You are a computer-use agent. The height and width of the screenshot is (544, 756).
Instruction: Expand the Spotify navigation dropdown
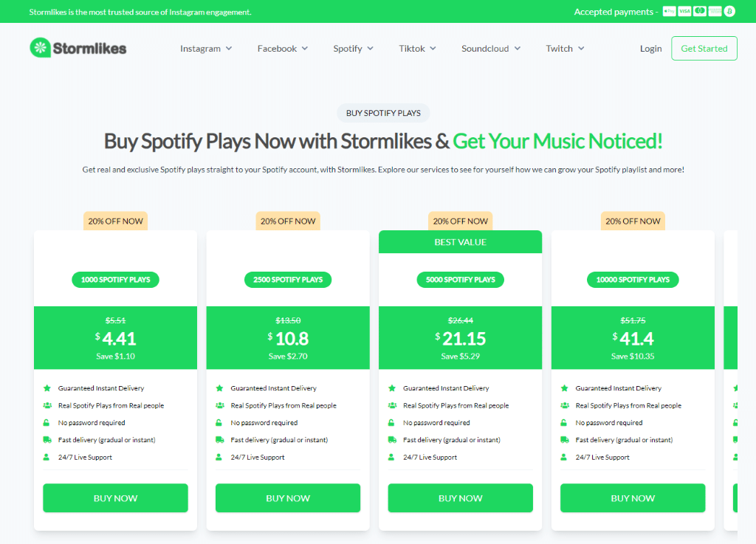(x=353, y=48)
